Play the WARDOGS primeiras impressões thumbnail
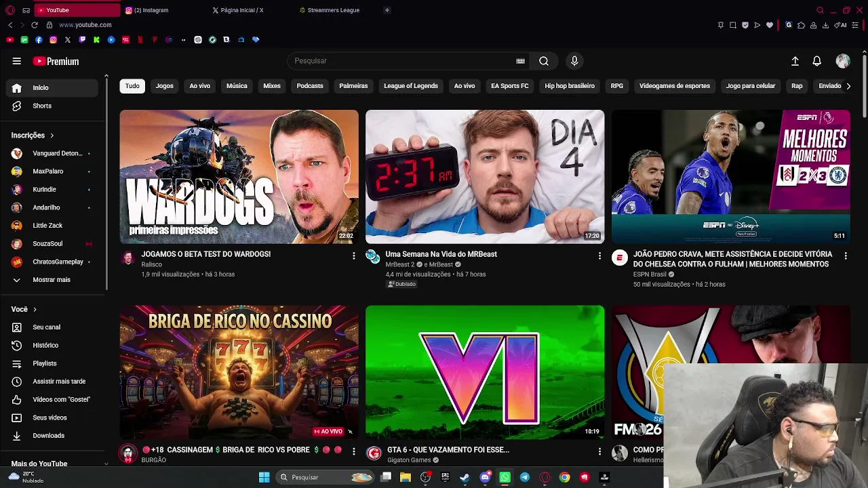The height and width of the screenshot is (488, 868). 239,177
